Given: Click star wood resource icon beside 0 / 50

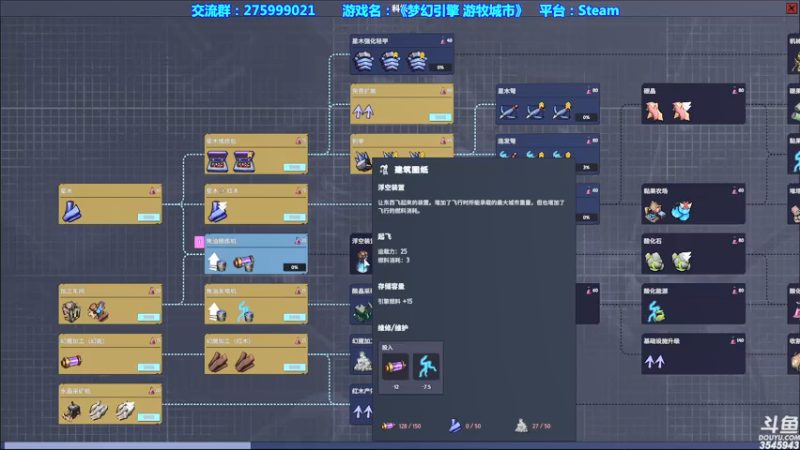Looking at the screenshot, I should click(x=455, y=426).
